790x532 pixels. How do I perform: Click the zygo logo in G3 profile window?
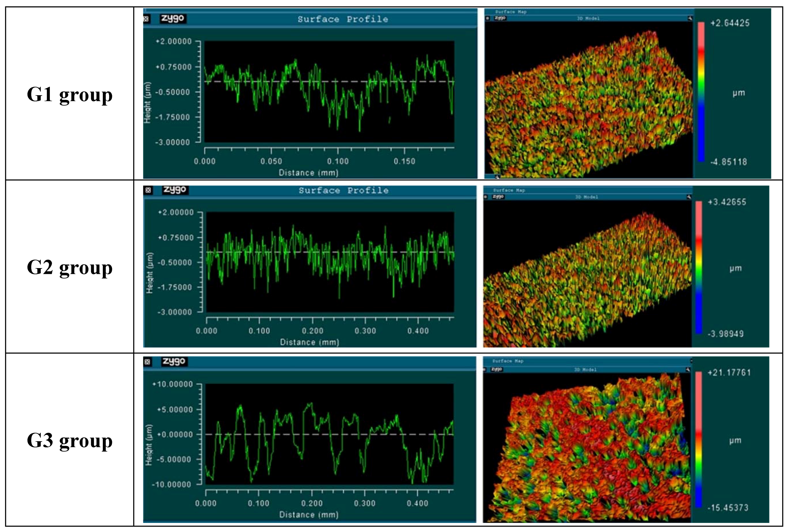tap(174, 361)
